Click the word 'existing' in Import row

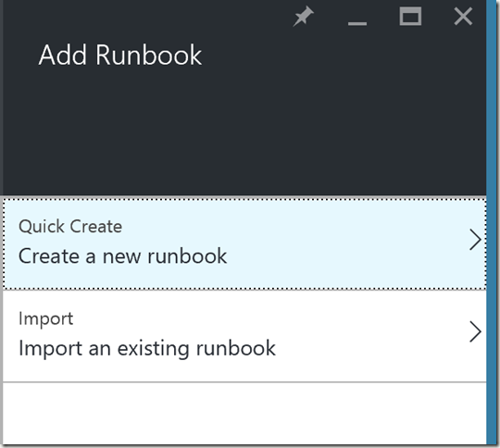154,349
